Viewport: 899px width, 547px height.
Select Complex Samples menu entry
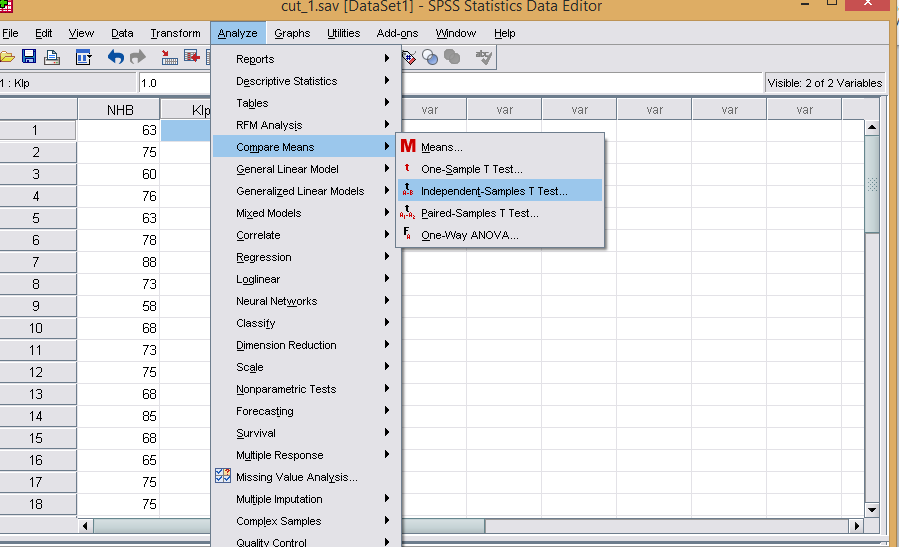[306, 521]
